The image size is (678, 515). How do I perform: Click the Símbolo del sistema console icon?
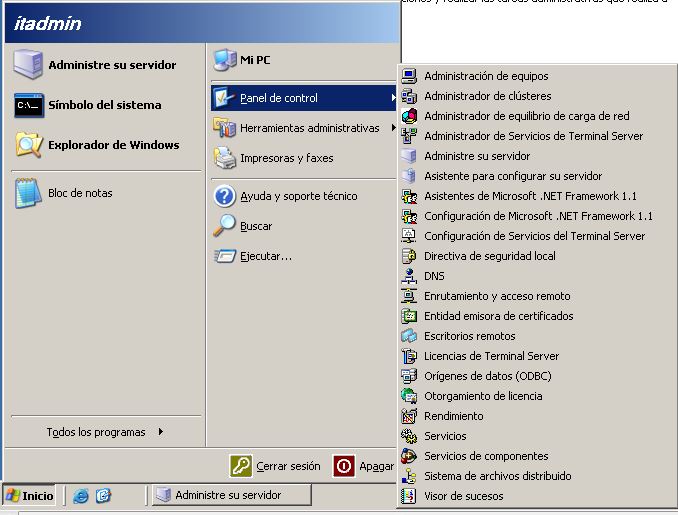coord(29,105)
